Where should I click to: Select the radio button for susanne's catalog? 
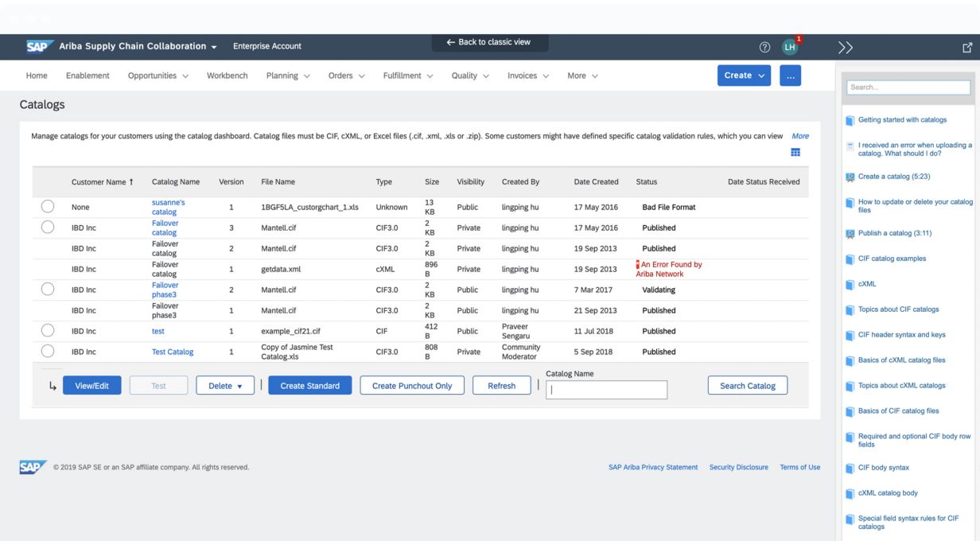pos(48,207)
